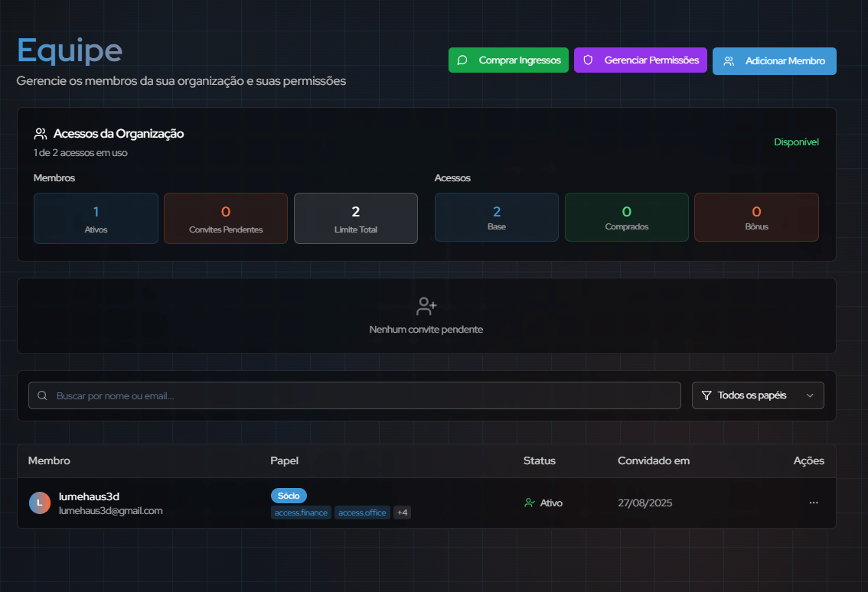Click the Ativo status user icon
868x592 pixels.
click(x=529, y=503)
